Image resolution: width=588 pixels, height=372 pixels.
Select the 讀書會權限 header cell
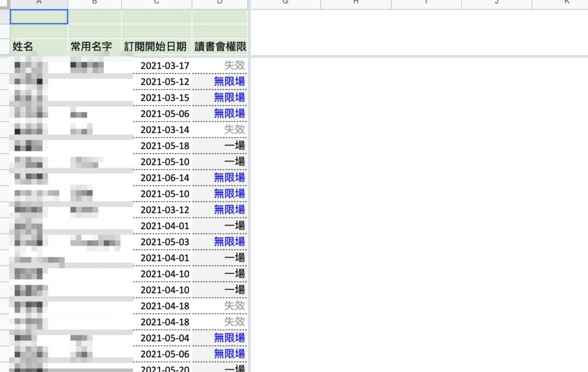click(x=220, y=46)
